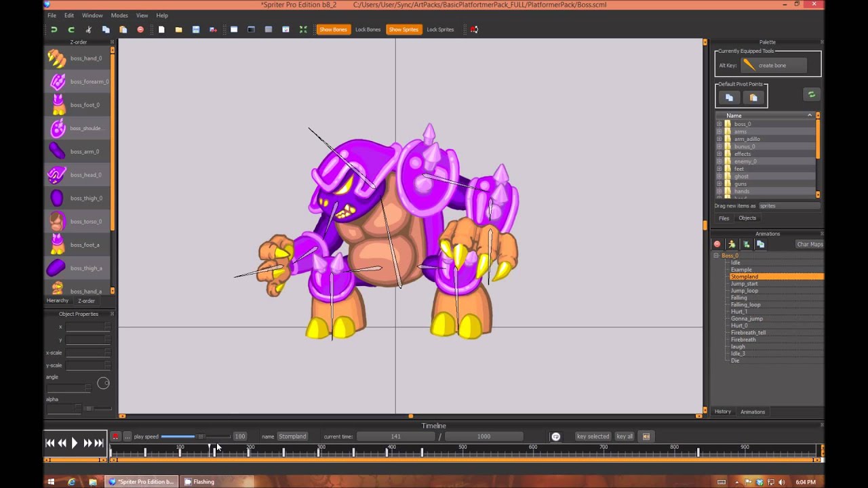Enable Lock Sprites
Image resolution: width=868 pixels, height=488 pixels.
(x=440, y=29)
